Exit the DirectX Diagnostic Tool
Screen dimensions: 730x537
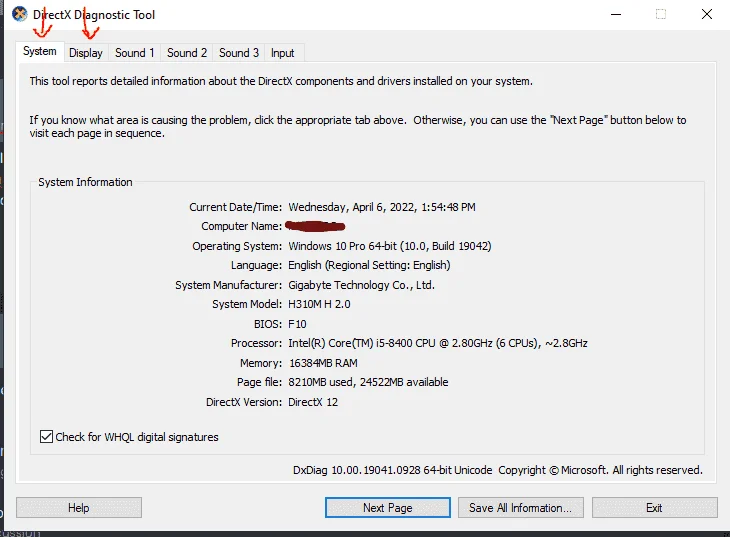(x=655, y=508)
